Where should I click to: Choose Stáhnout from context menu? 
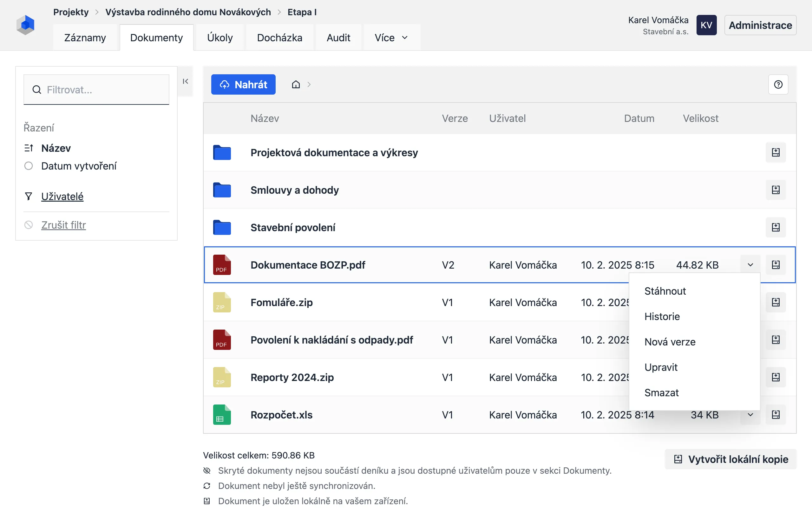(694, 291)
